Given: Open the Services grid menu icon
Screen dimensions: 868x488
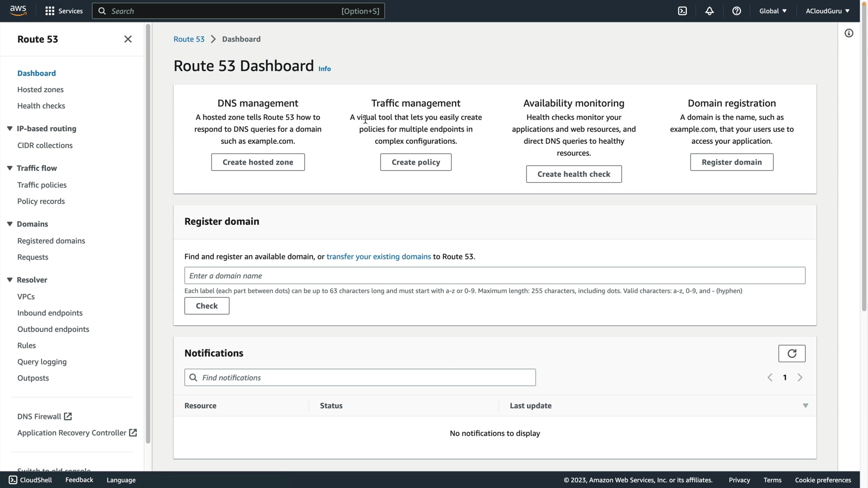Looking at the screenshot, I should coord(50,11).
